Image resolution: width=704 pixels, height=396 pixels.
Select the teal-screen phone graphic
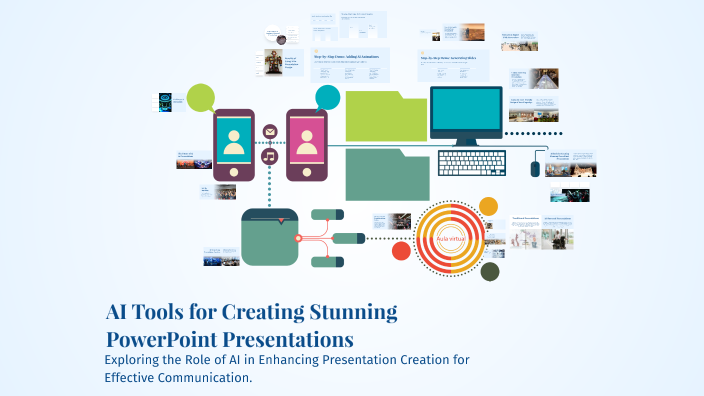tap(234, 145)
